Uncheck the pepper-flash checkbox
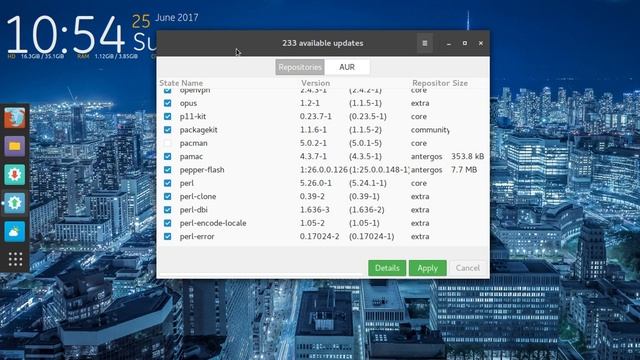The height and width of the screenshot is (360, 640). click(x=167, y=170)
